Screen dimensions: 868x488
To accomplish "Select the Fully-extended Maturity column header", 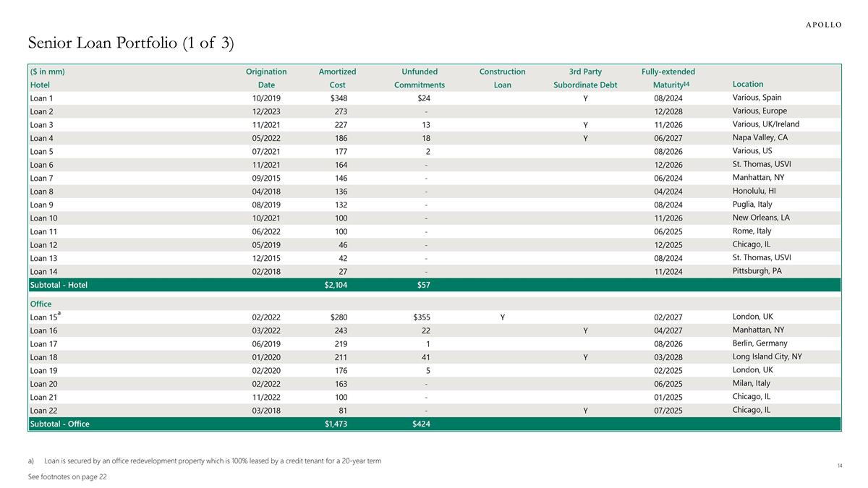I will (668, 78).
